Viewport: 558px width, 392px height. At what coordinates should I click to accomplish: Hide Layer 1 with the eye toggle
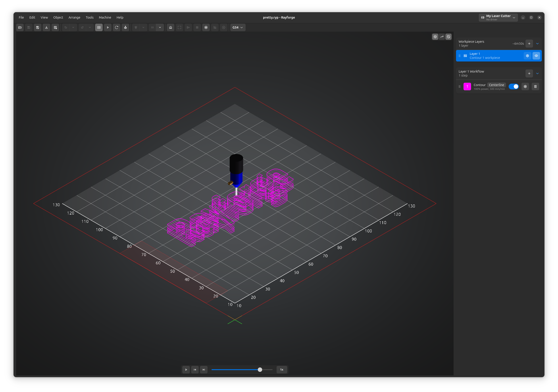pos(536,56)
